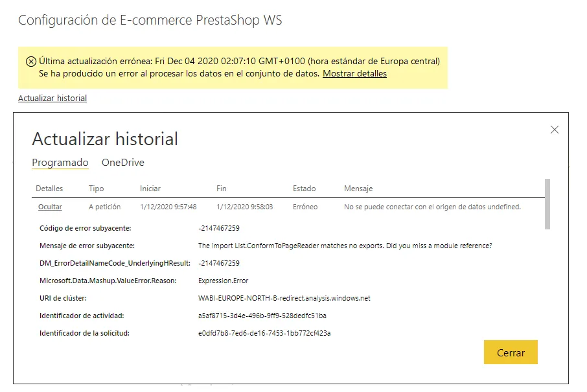The width and height of the screenshot is (587, 392).
Task: Open the Mostrar detalles link
Action: click(354, 74)
